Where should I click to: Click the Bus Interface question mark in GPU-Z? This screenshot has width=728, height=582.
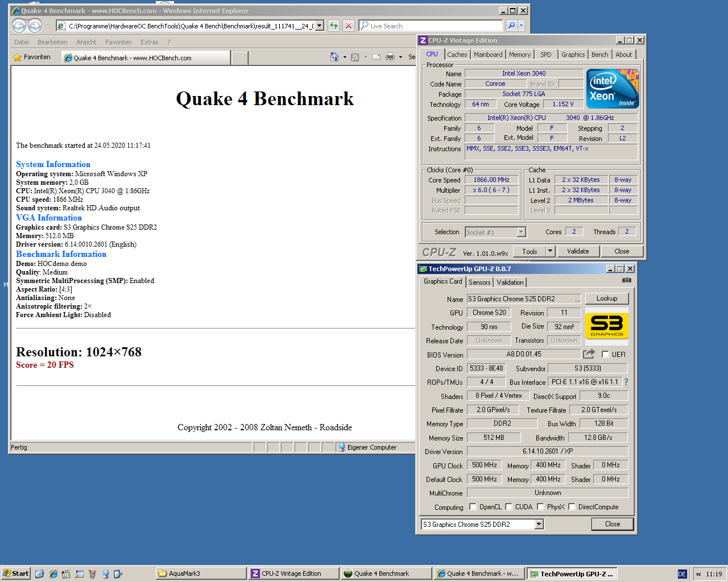[626, 382]
